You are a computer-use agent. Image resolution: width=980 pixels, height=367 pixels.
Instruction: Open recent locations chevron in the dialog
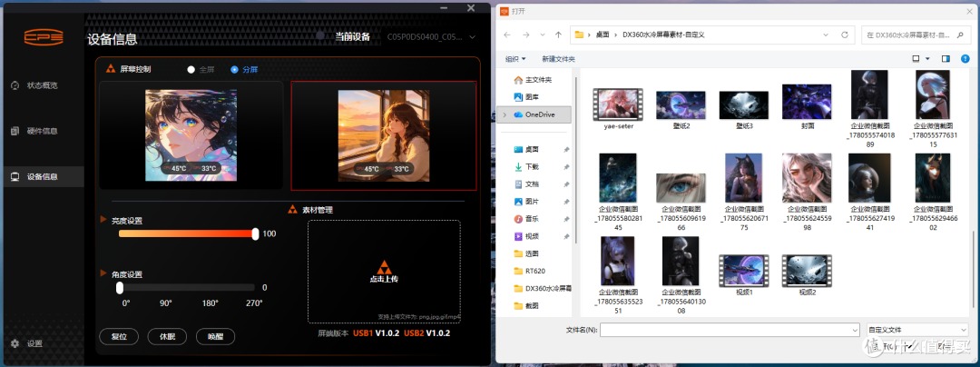542,35
